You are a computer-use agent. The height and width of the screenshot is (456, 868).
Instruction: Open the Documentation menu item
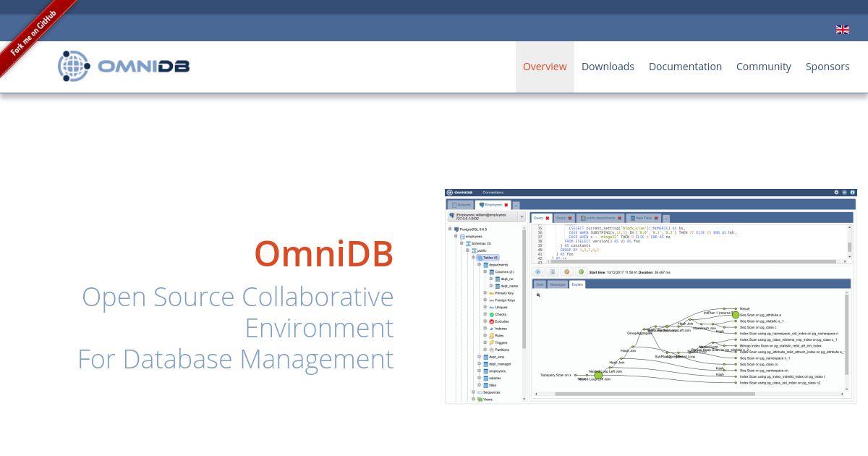point(685,67)
